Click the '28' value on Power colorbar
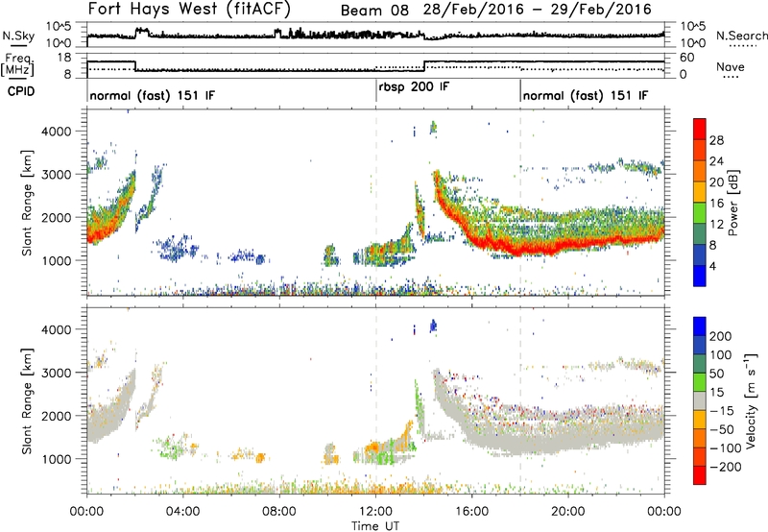 (x=716, y=141)
